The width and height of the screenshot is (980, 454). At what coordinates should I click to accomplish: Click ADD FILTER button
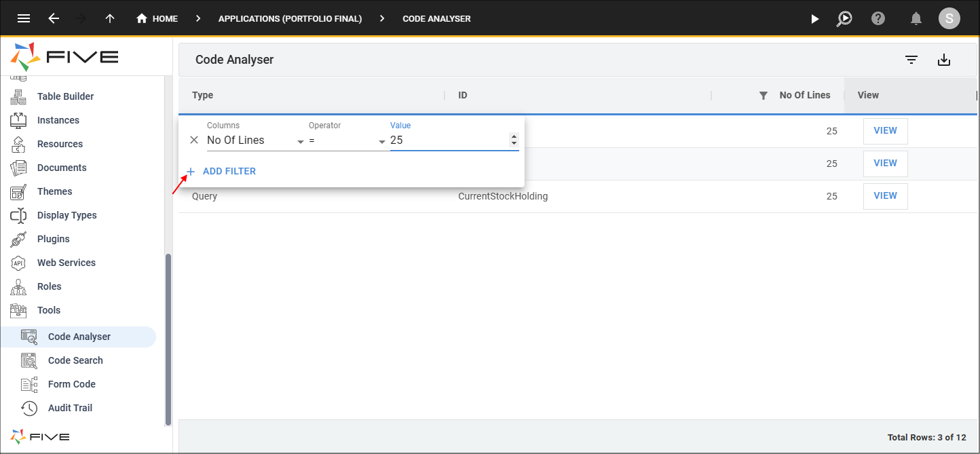click(x=221, y=171)
